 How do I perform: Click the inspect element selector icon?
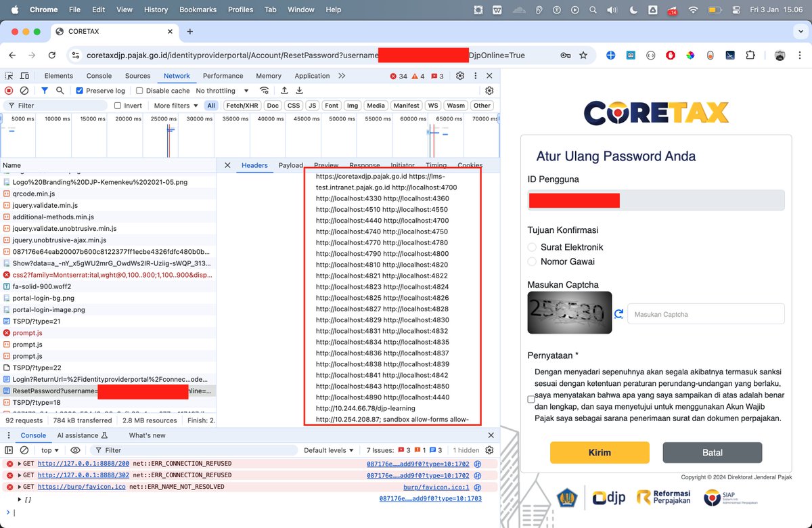coord(8,76)
